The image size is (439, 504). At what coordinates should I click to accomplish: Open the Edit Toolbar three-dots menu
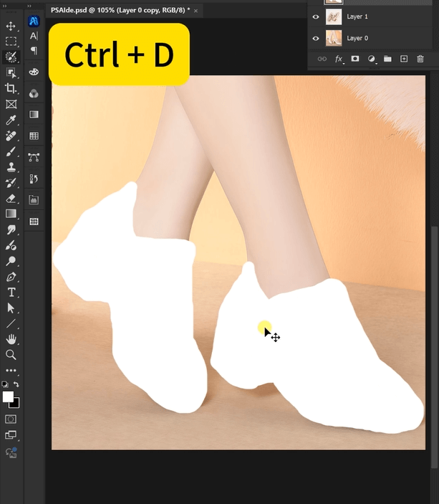tap(11, 371)
